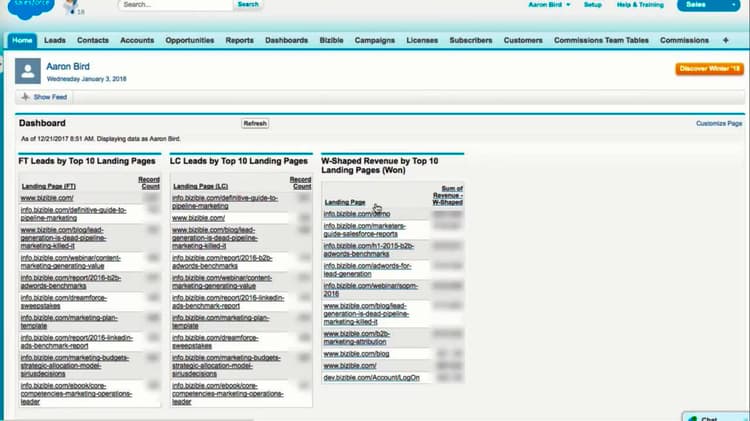
Task: Open www.bizible.com/ in FT Leads table
Action: 47,198
